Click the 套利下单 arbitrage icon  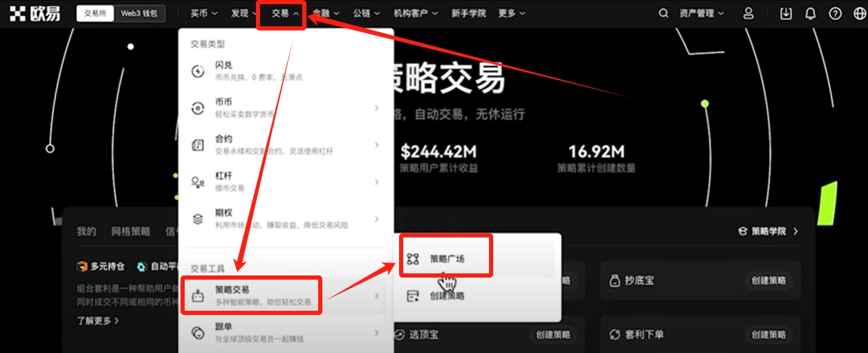coord(614,334)
